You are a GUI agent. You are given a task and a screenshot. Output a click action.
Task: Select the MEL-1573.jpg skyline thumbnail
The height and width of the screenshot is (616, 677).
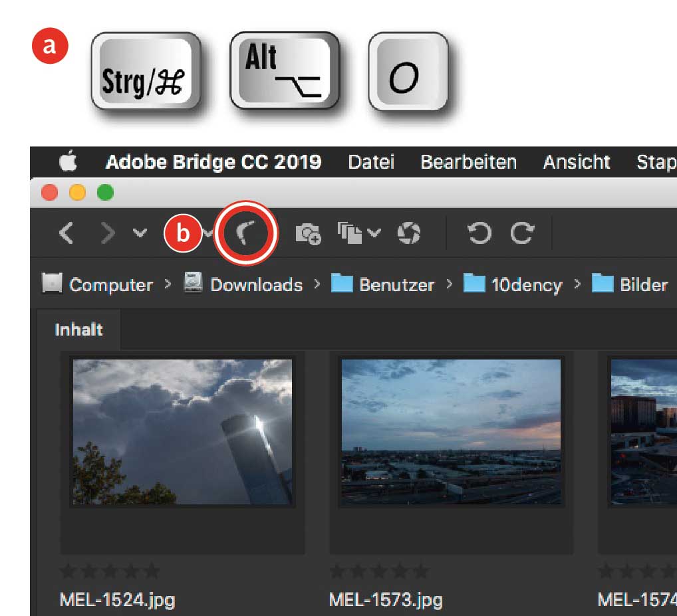(451, 432)
